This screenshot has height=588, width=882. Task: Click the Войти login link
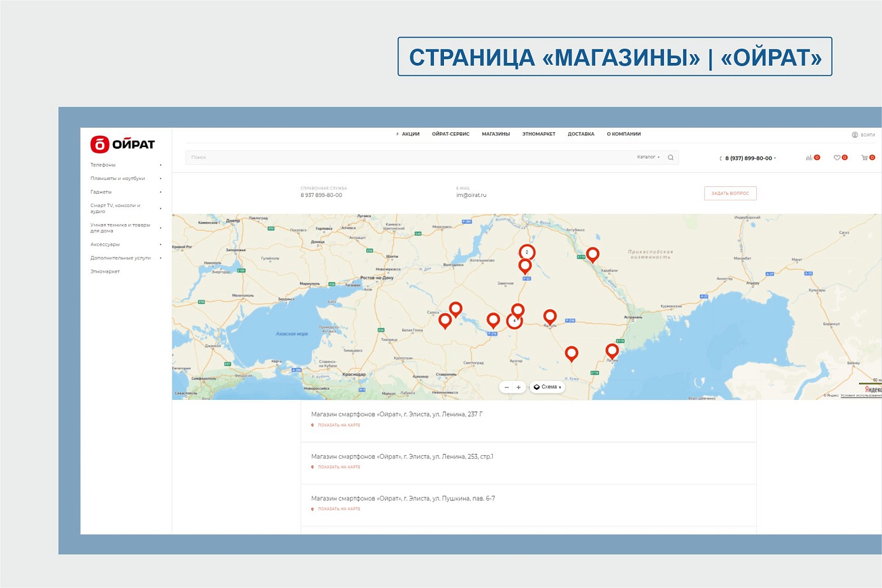point(868,135)
